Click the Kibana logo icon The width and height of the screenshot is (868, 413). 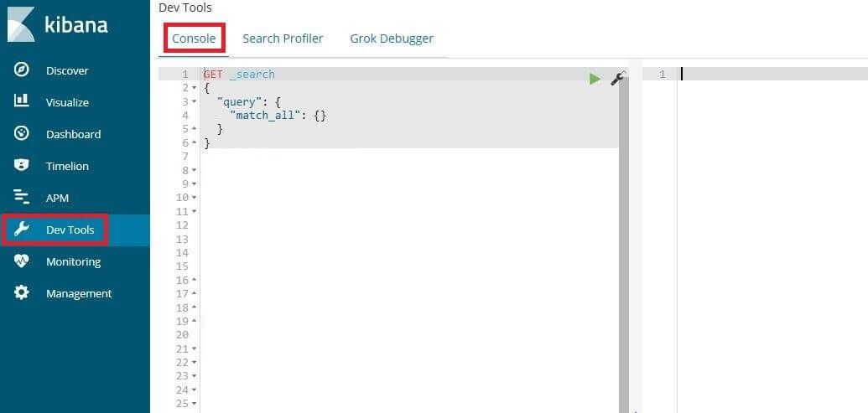tap(21, 24)
